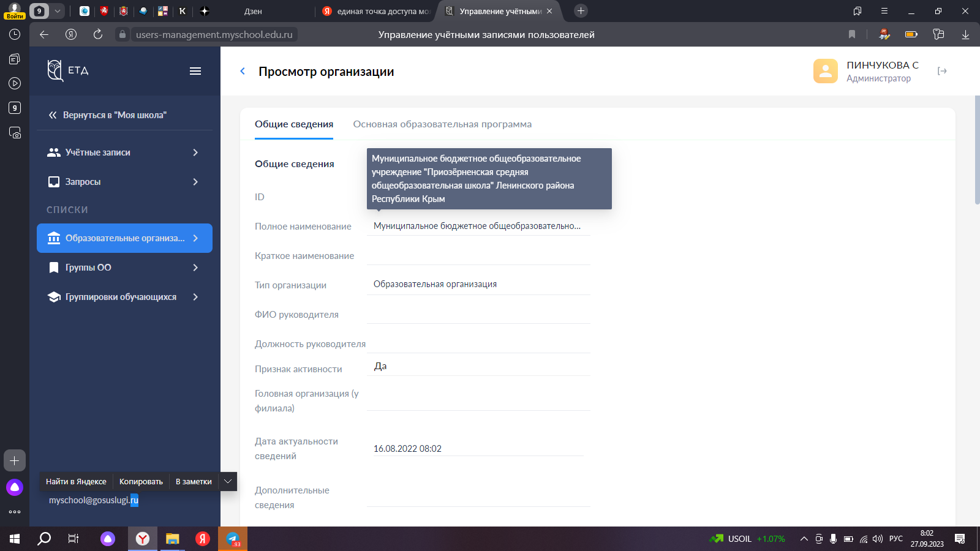
Task: Switch to Основная образовательная программа tab
Action: click(442, 124)
